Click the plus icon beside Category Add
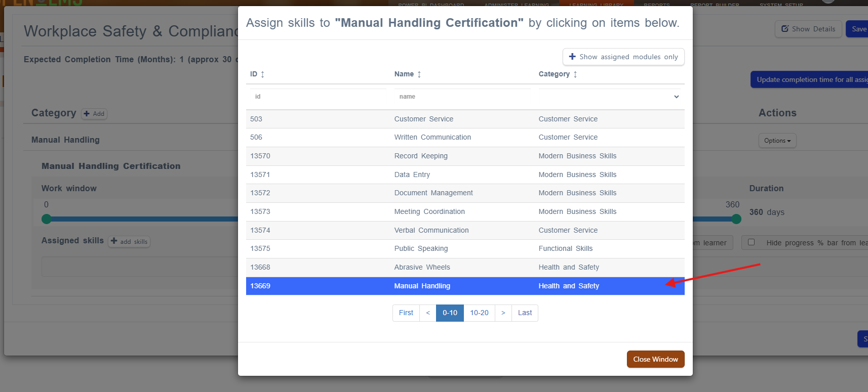This screenshot has height=392, width=868. [87, 114]
